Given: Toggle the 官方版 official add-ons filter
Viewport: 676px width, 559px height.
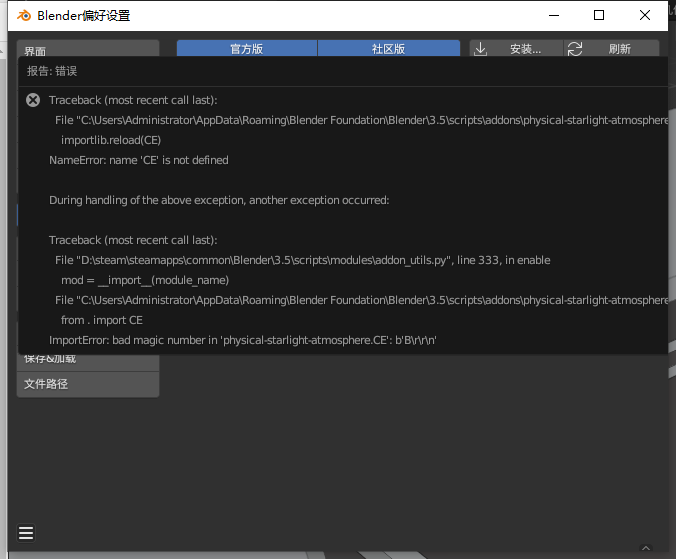Looking at the screenshot, I should (x=247, y=49).
